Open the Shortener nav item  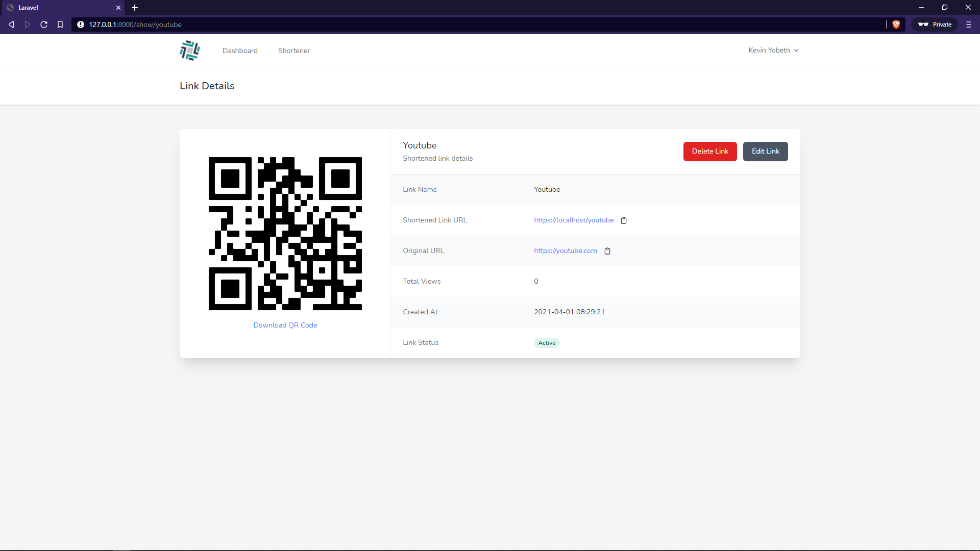coord(293,51)
